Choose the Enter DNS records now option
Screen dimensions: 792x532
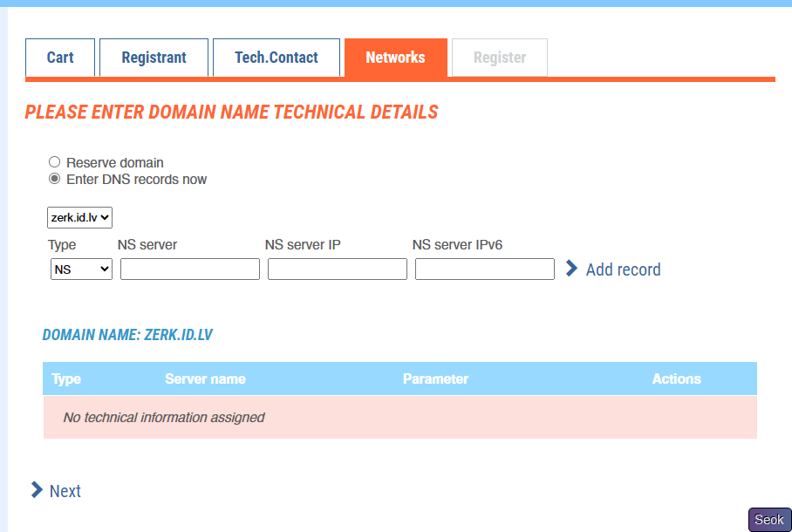(55, 179)
